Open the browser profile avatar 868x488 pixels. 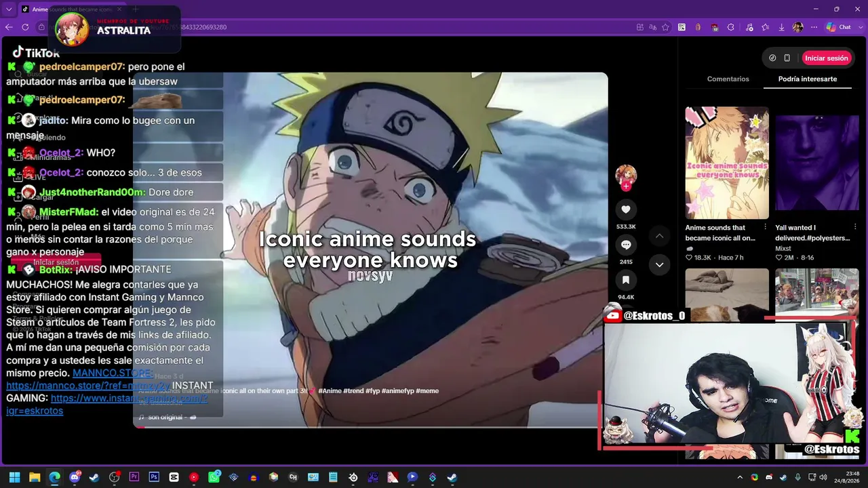click(x=797, y=27)
